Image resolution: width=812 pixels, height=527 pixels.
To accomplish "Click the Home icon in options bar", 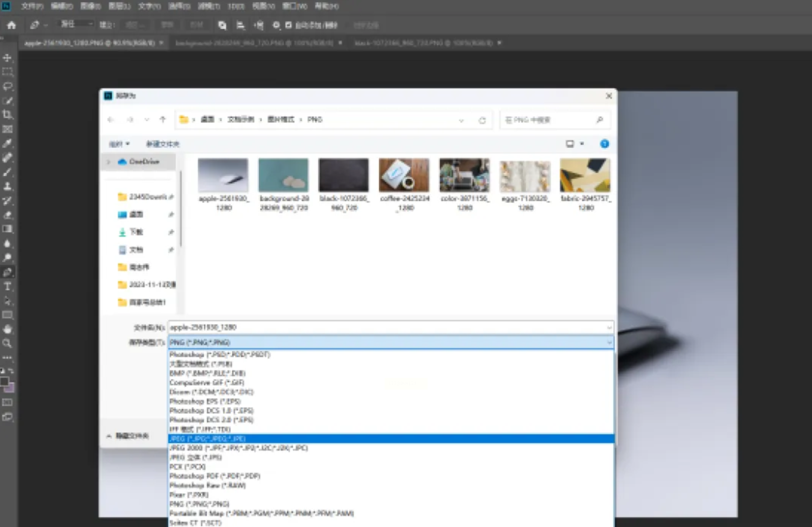I will pos(11,25).
